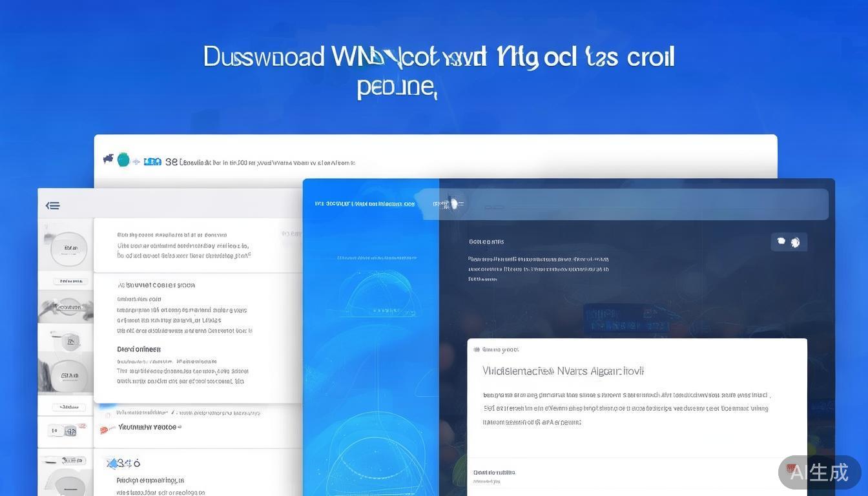
Task: Select the second sidebar thumbnail with hands
Action: pos(65,306)
